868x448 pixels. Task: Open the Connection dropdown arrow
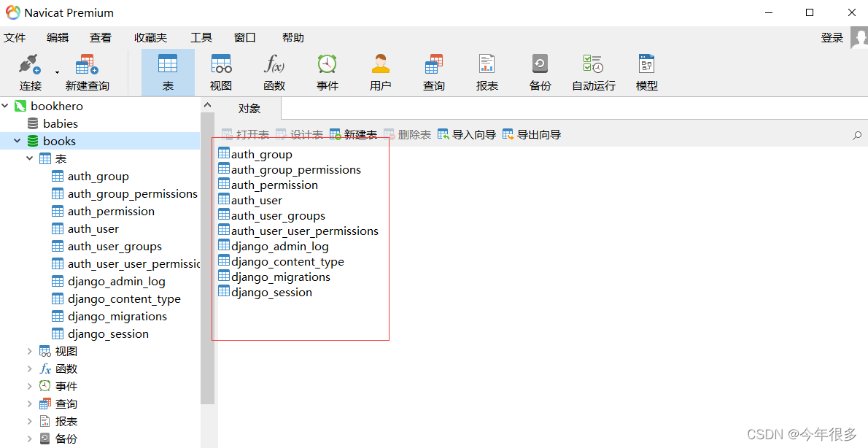[x=57, y=72]
